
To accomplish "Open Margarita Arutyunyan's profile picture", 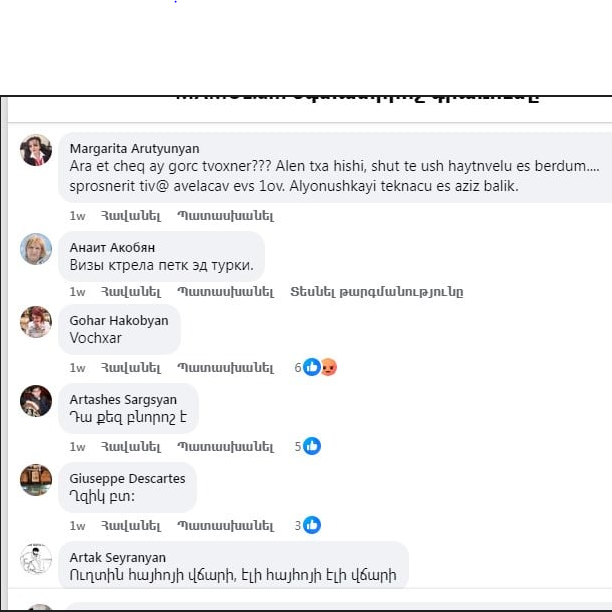I will (x=36, y=150).
